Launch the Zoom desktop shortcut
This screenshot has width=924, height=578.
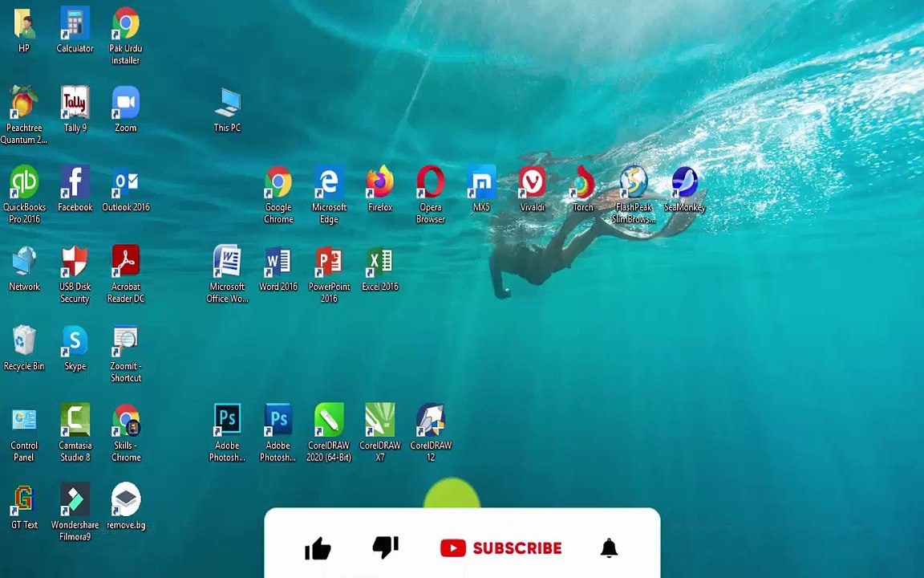[125, 103]
